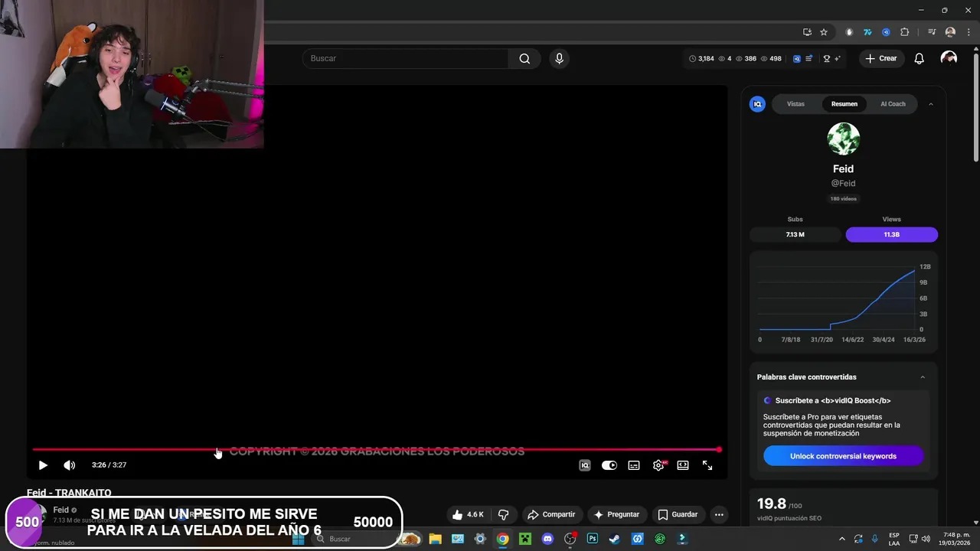Toggle subtitles in the player

(x=634, y=465)
